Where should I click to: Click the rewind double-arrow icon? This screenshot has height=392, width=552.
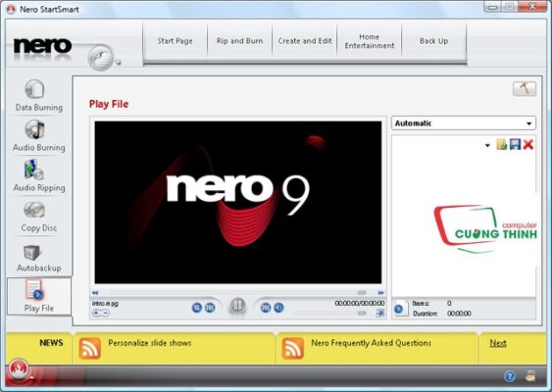[x=95, y=293]
